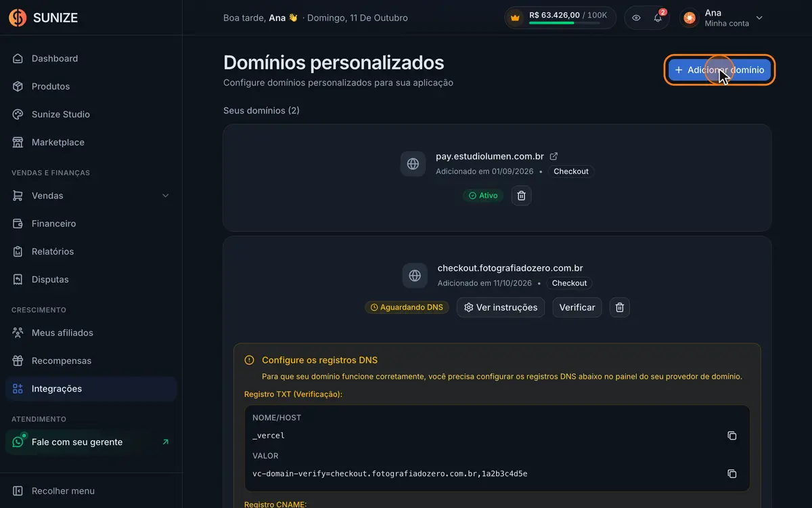Click globe icon of pay.estudiolumen.com.br

413,164
